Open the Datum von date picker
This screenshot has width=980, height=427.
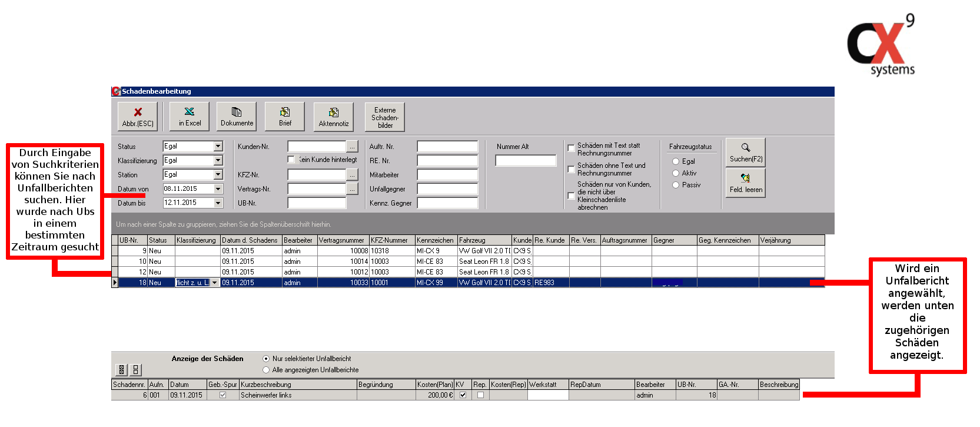(x=218, y=188)
